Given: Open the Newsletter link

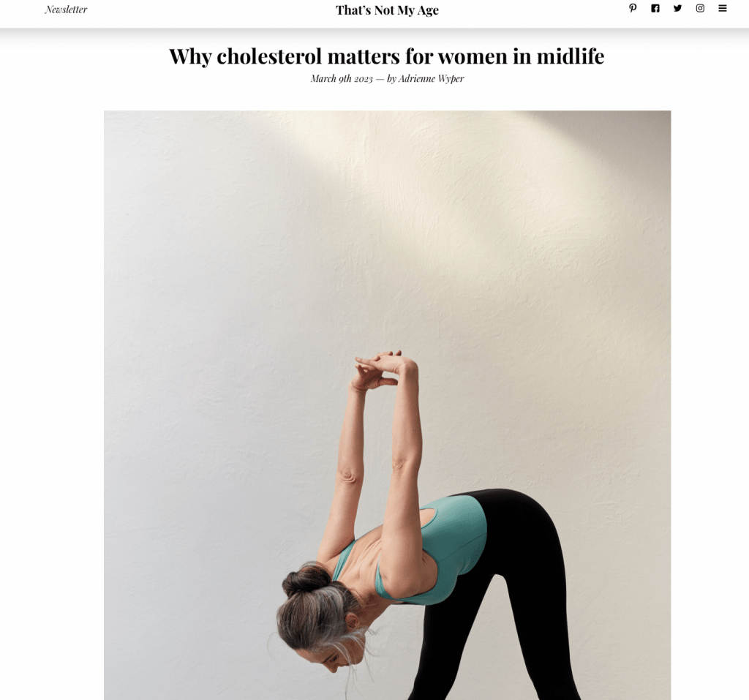Looking at the screenshot, I should 66,10.
